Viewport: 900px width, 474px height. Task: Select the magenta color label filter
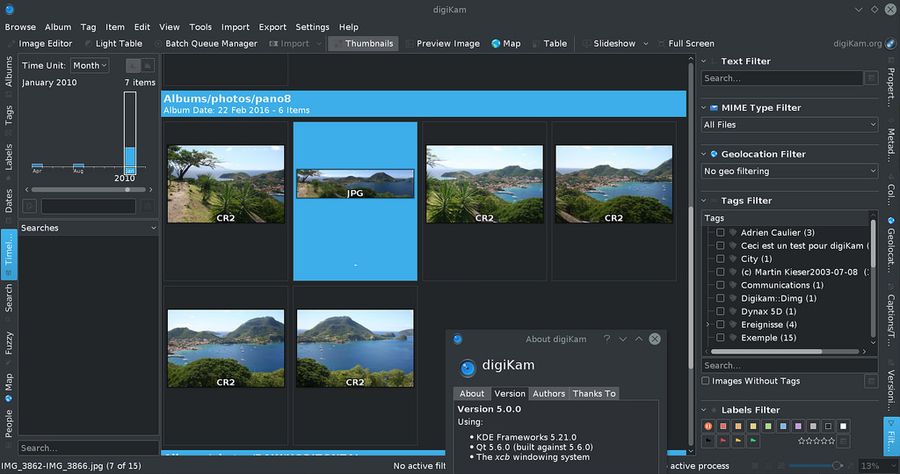798,426
